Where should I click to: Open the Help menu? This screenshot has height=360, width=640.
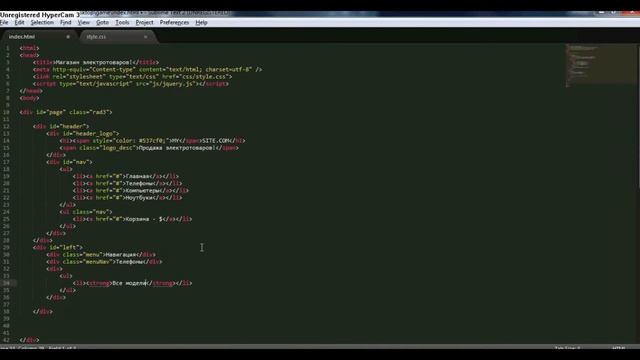point(202,22)
